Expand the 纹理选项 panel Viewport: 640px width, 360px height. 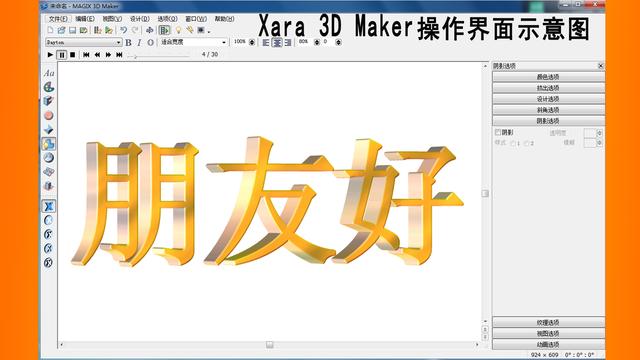click(x=548, y=322)
